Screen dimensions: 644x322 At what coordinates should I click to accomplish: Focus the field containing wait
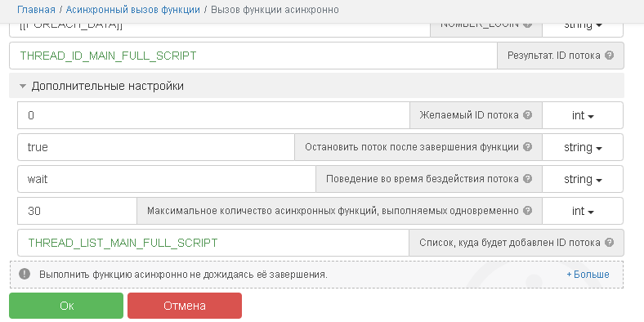click(x=167, y=179)
